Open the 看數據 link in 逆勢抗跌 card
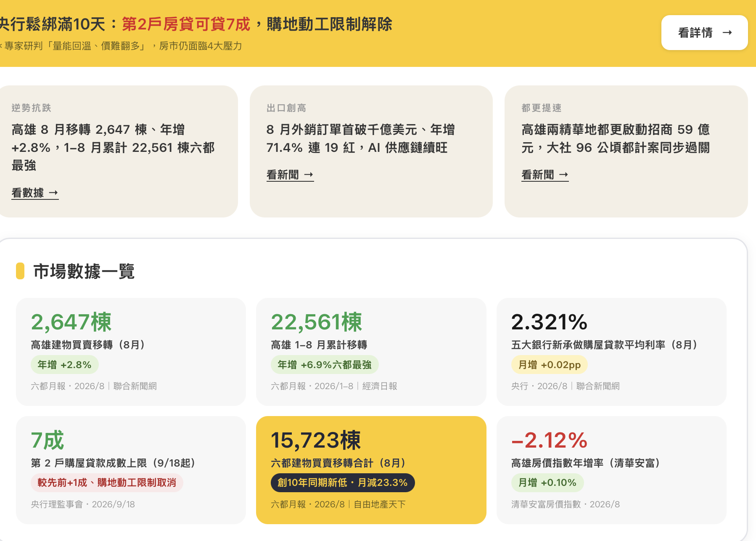This screenshot has height=541, width=756. (35, 193)
